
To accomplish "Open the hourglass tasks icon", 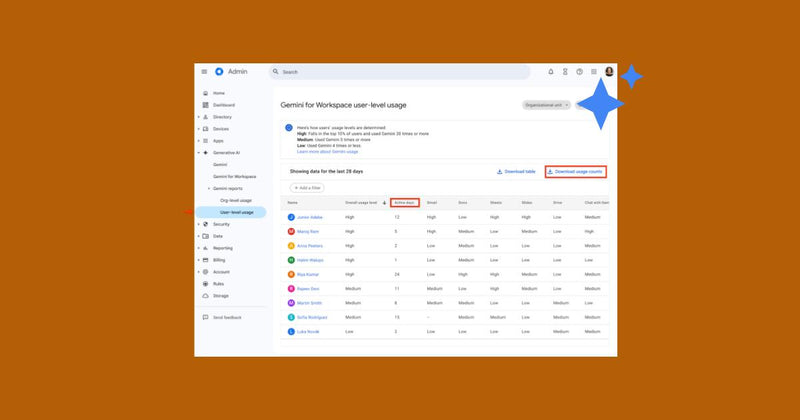I will click(x=565, y=72).
